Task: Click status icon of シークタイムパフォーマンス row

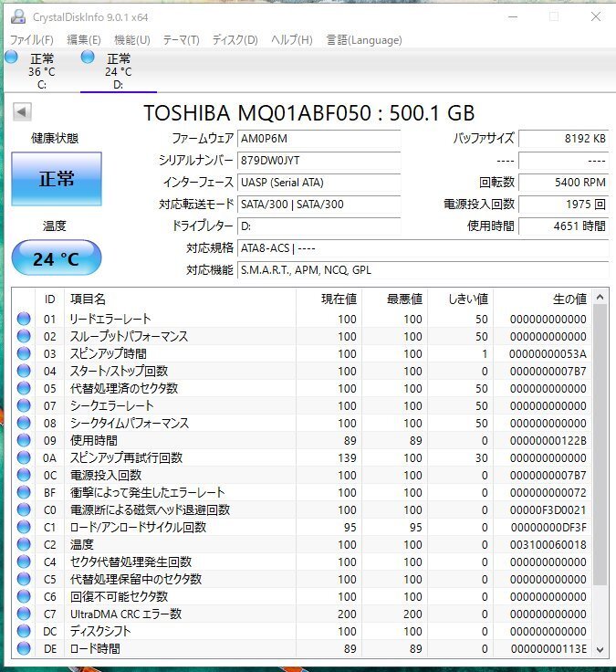Action: click(24, 423)
